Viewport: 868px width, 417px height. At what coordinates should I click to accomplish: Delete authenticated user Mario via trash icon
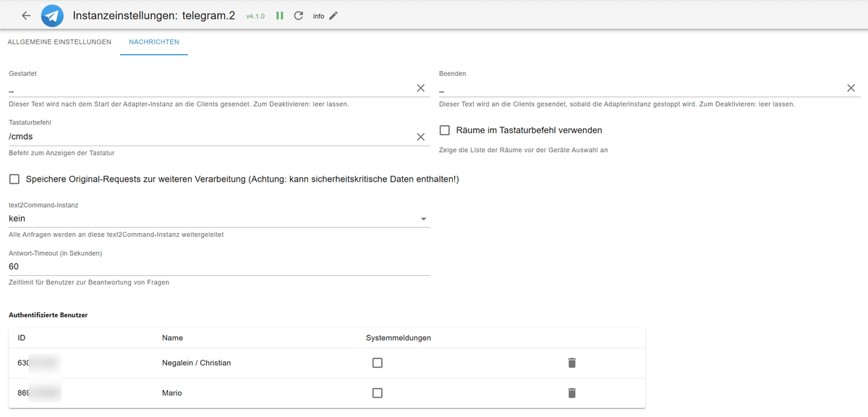(571, 392)
